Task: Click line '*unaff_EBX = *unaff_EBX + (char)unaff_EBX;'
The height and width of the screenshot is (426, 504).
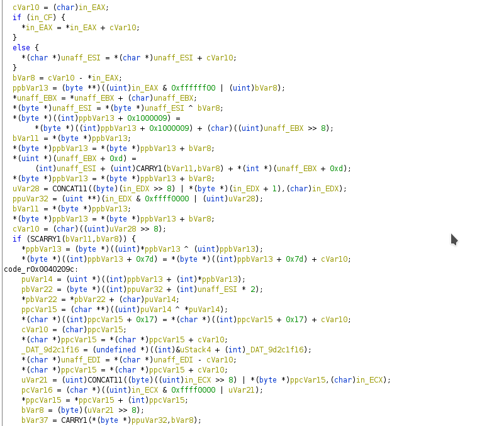Action: [105, 98]
